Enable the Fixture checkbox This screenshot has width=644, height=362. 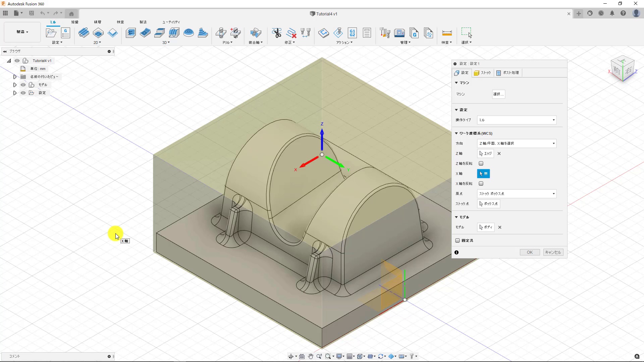tap(458, 241)
